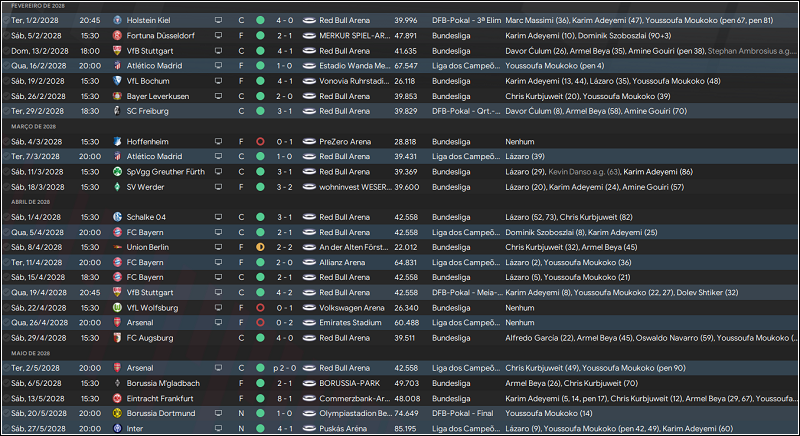The width and height of the screenshot is (800, 436).
Task: Open the Fortuna Düsseldorf team name
Action: [x=159, y=36]
